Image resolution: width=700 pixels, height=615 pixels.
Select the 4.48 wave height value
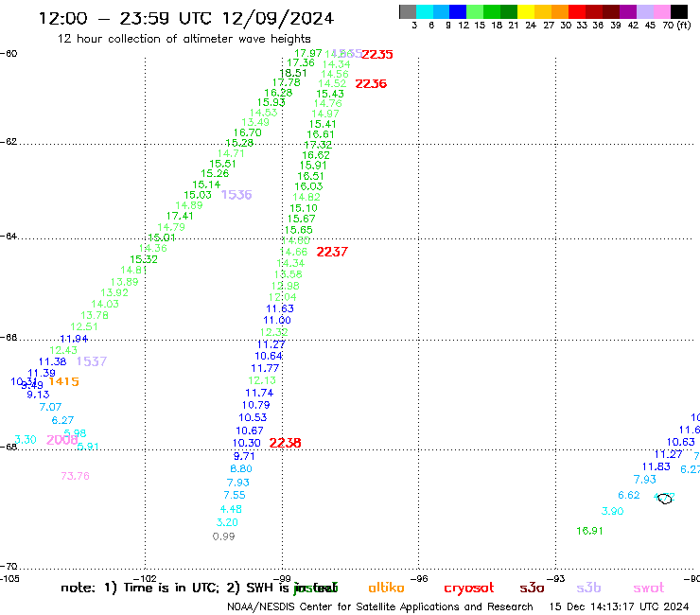(231, 509)
